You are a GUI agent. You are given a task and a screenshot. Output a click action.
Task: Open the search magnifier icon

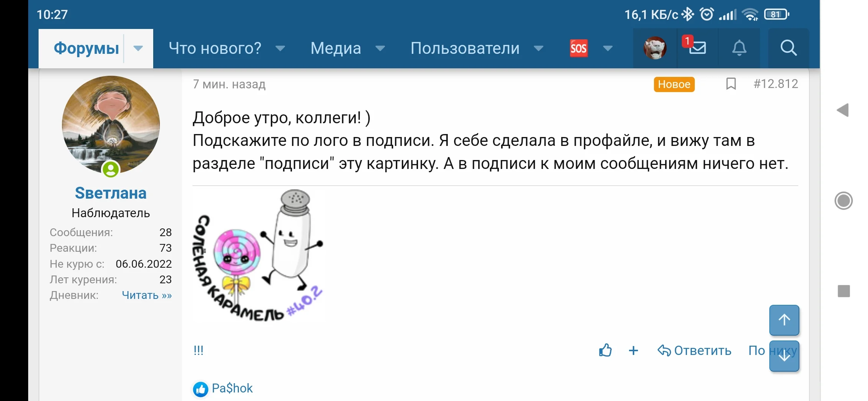tap(788, 48)
